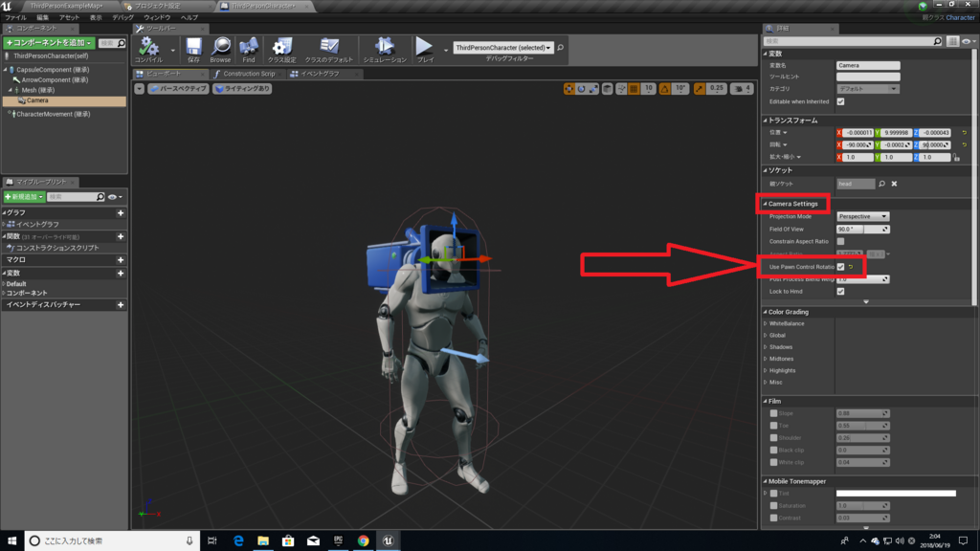Toggle grid snapping icon in viewport

[x=634, y=89]
